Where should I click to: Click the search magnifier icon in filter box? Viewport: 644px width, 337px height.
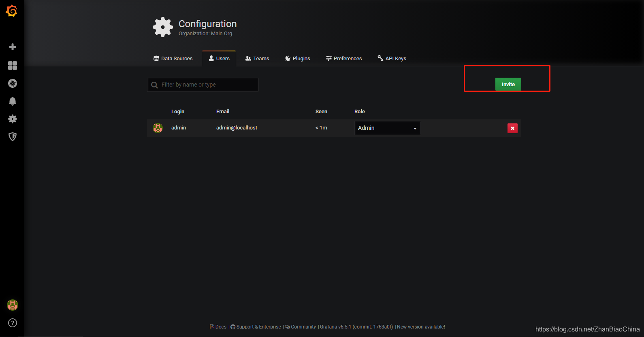(x=154, y=85)
